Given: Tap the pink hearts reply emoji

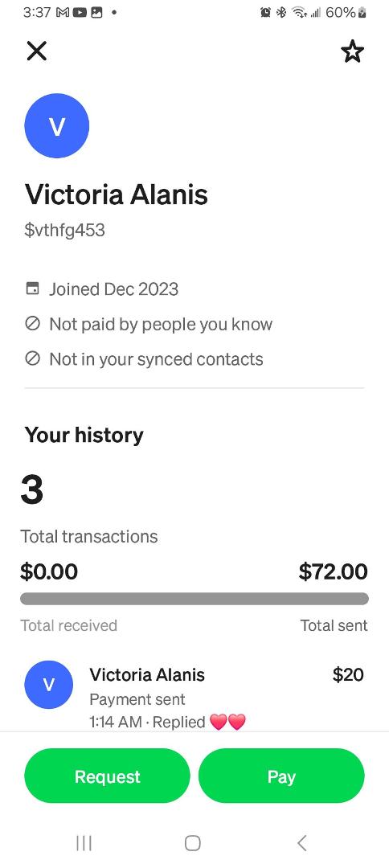Looking at the screenshot, I should click(228, 722).
